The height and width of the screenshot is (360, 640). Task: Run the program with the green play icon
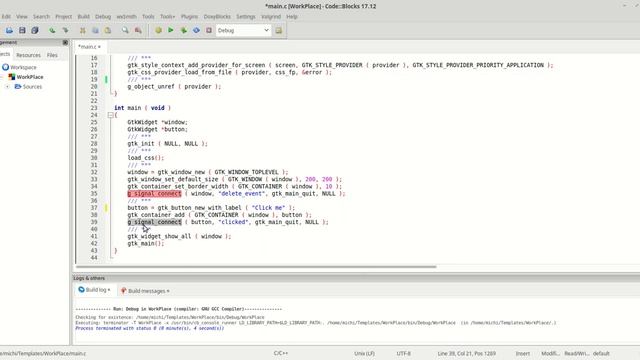tap(171, 30)
